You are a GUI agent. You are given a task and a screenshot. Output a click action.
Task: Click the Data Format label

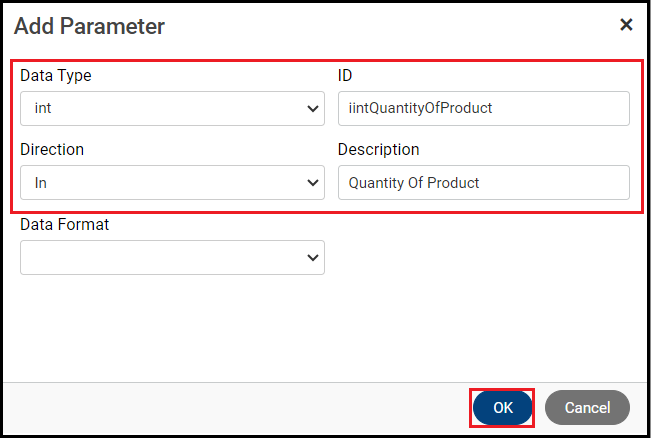click(x=65, y=224)
